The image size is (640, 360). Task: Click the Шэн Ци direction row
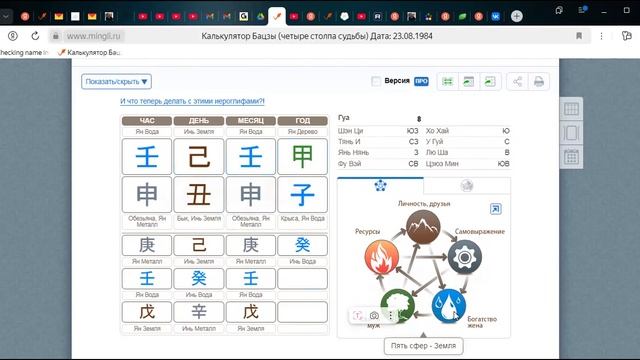click(378, 131)
